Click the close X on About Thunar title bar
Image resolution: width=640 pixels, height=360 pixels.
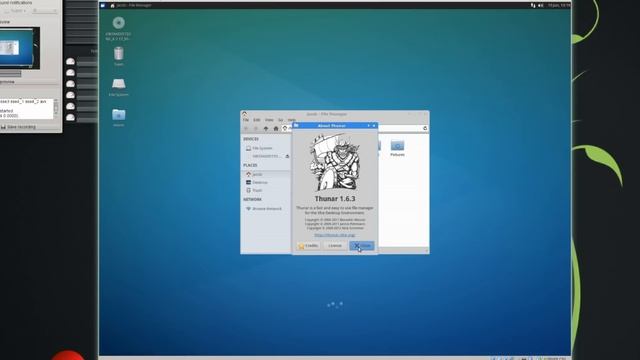374,126
